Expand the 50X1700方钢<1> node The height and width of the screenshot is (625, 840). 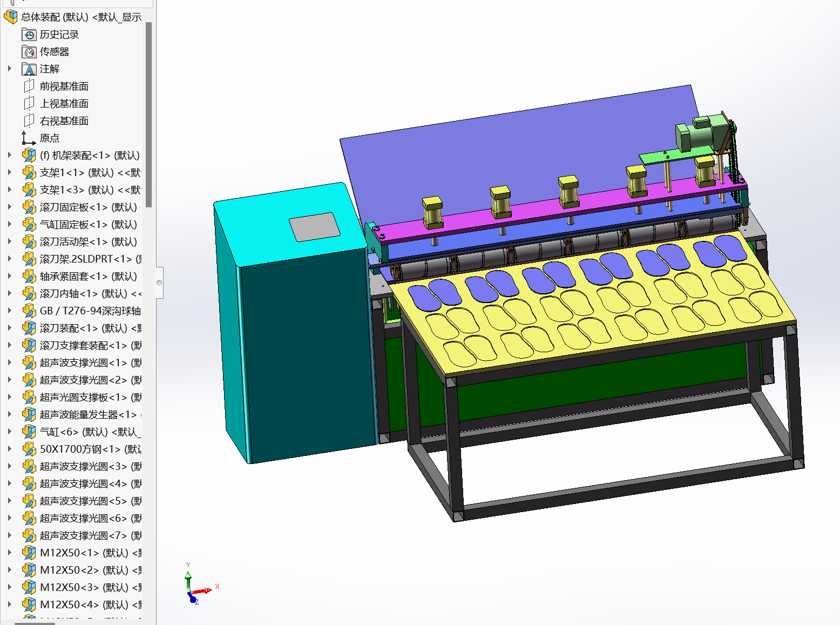10,449
